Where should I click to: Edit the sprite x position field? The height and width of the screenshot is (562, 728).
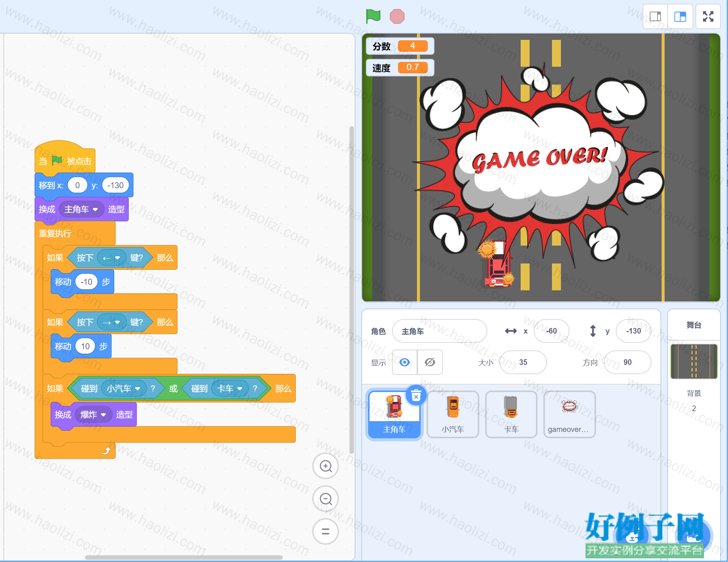551,331
